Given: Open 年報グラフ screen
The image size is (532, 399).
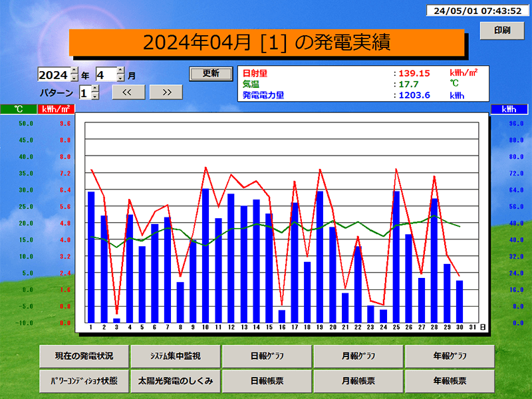Looking at the screenshot, I should (x=450, y=356).
